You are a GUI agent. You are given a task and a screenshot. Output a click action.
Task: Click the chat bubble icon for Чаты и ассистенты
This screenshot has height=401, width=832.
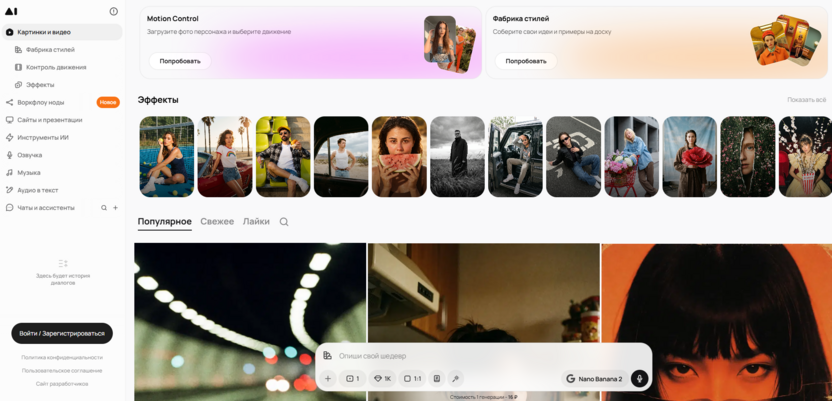(x=10, y=208)
